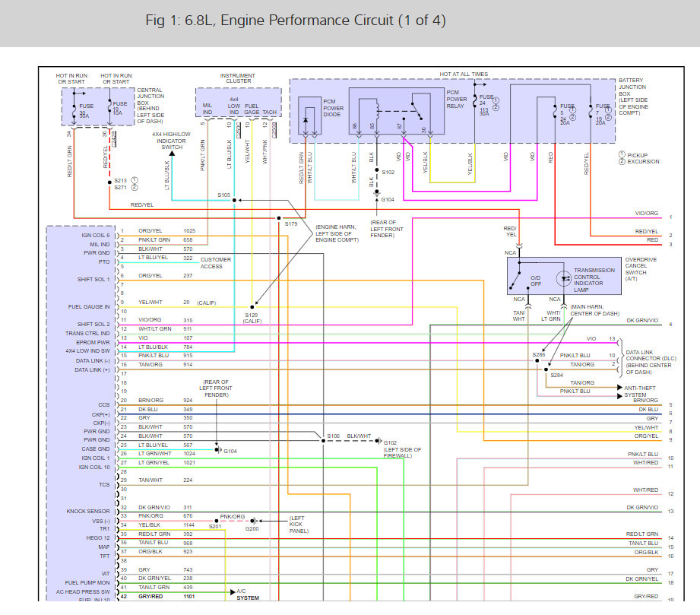The image size is (700, 615).
Task: Click the S105 splice label
Action: [x=223, y=195]
